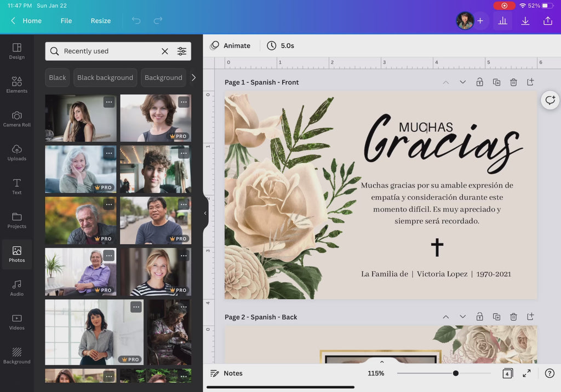
Task: Delete Page 1 with trash icon
Action: tap(513, 82)
